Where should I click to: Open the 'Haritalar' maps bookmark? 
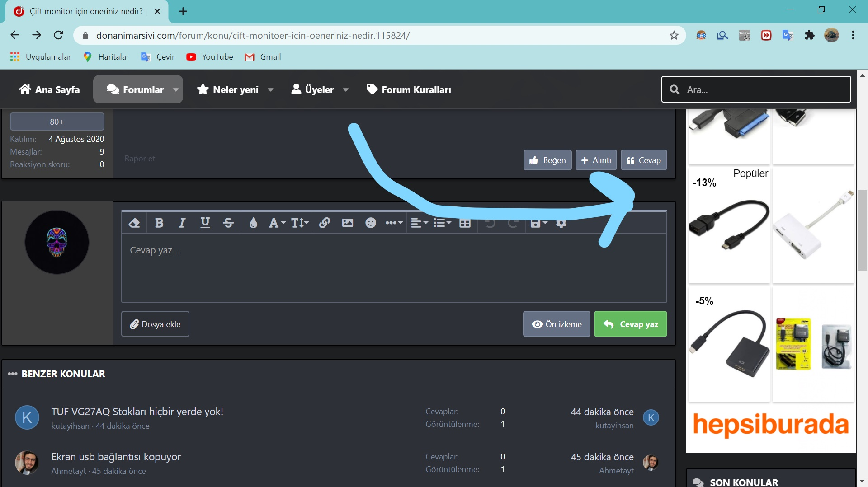click(107, 57)
